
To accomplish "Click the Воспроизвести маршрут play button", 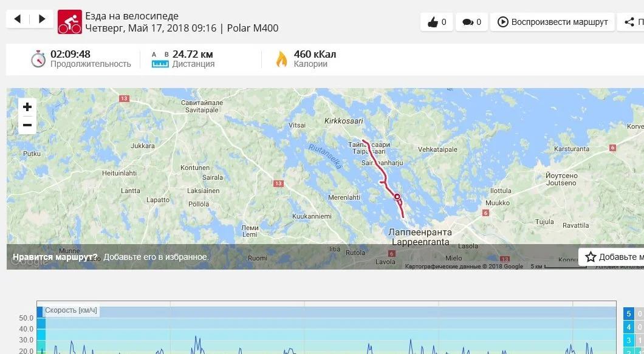I will click(552, 22).
